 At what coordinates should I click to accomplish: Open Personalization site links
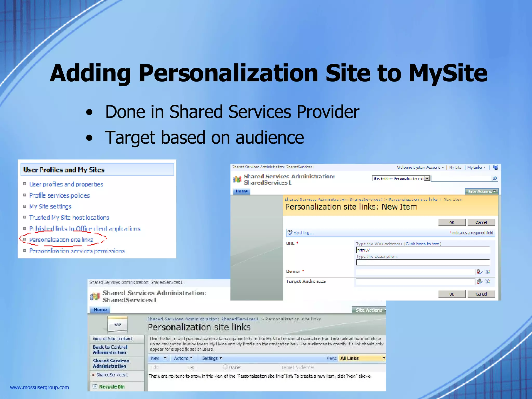click(x=61, y=240)
